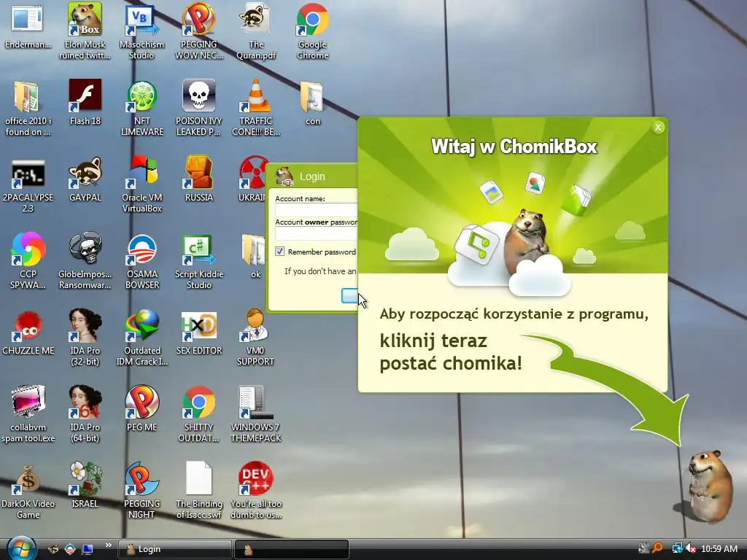Click hamster quick launch icon in taskbar
747x560 pixels.
53,549
